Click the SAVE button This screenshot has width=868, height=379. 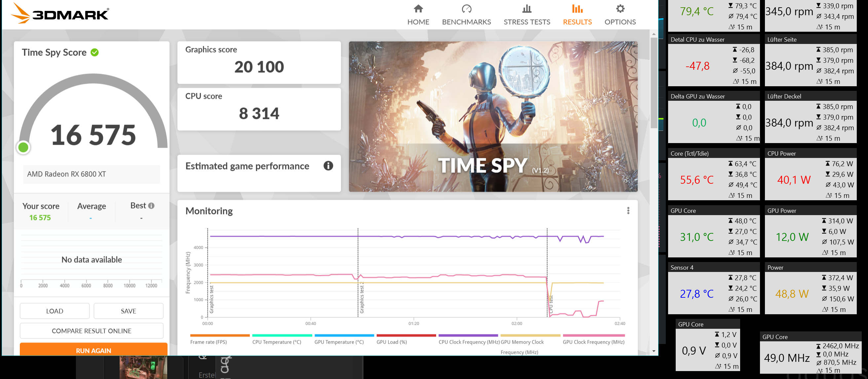(129, 311)
